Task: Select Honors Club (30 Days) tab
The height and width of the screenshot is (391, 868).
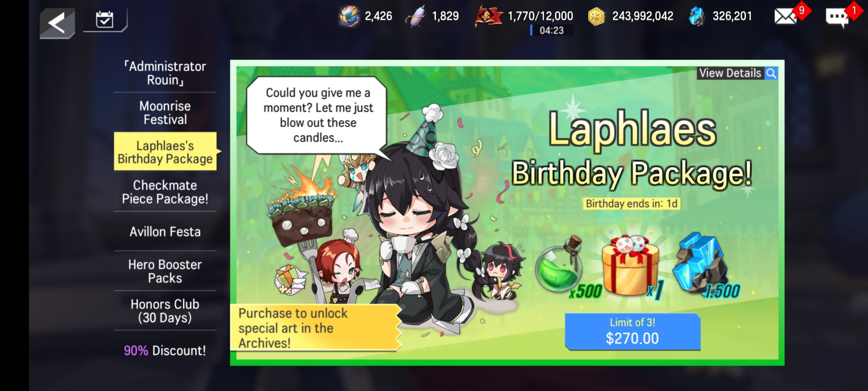Action: click(165, 311)
